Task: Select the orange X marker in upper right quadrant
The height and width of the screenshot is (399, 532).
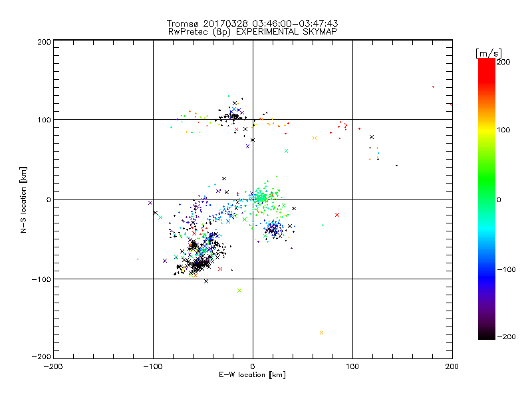Action: pos(315,138)
